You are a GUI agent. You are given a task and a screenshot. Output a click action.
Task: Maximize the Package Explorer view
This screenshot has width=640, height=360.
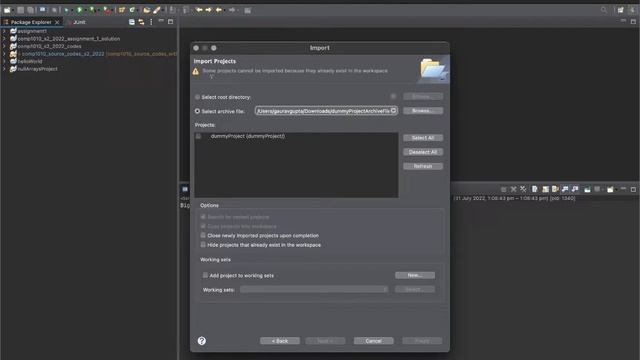pos(171,22)
